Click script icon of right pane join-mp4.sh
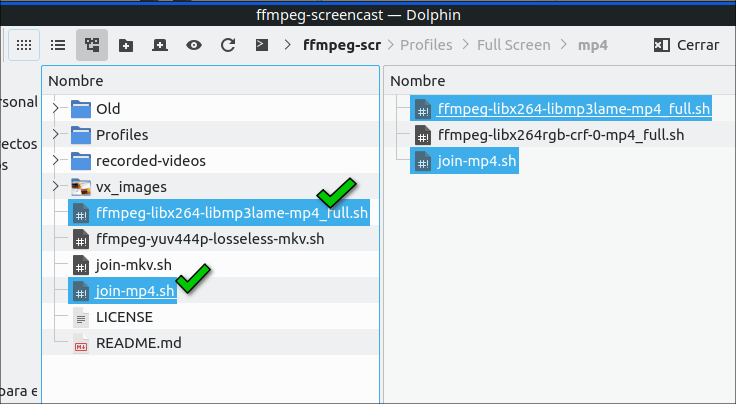 423,161
